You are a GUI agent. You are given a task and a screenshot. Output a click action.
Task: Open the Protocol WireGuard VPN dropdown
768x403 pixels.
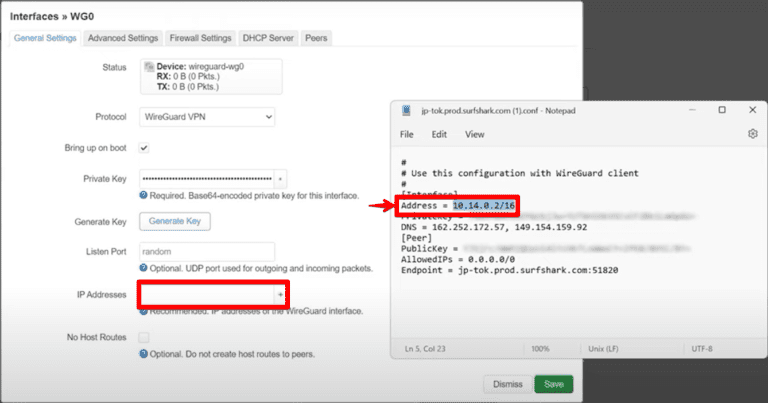pyautogui.click(x=207, y=117)
